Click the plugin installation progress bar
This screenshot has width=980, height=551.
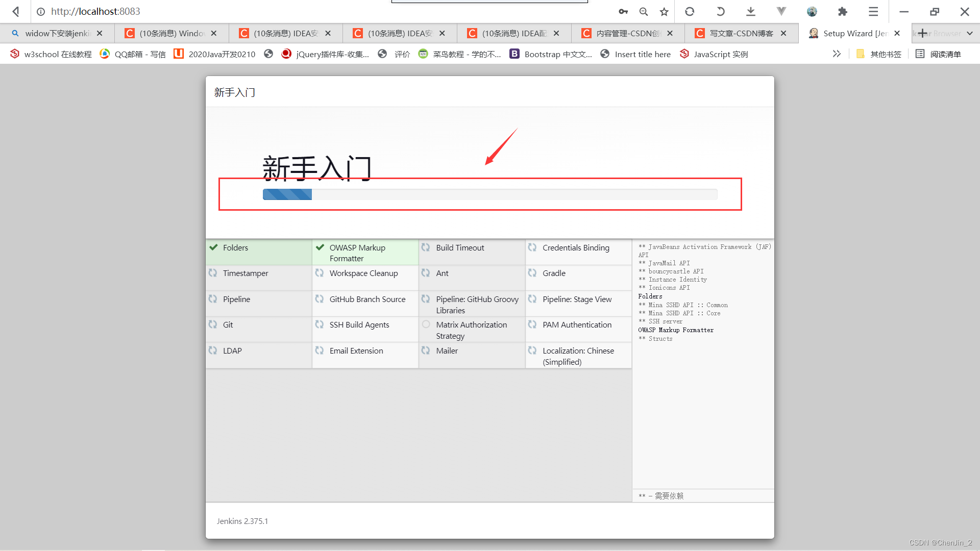[490, 194]
